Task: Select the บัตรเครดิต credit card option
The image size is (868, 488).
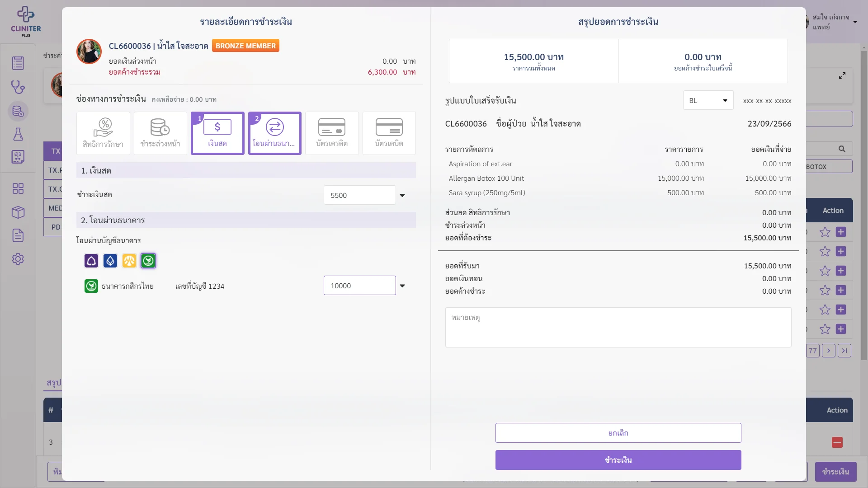Action: tap(332, 133)
